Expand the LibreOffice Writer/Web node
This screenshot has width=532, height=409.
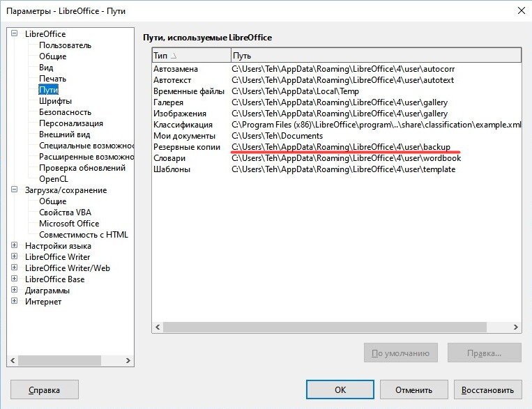coord(14,268)
